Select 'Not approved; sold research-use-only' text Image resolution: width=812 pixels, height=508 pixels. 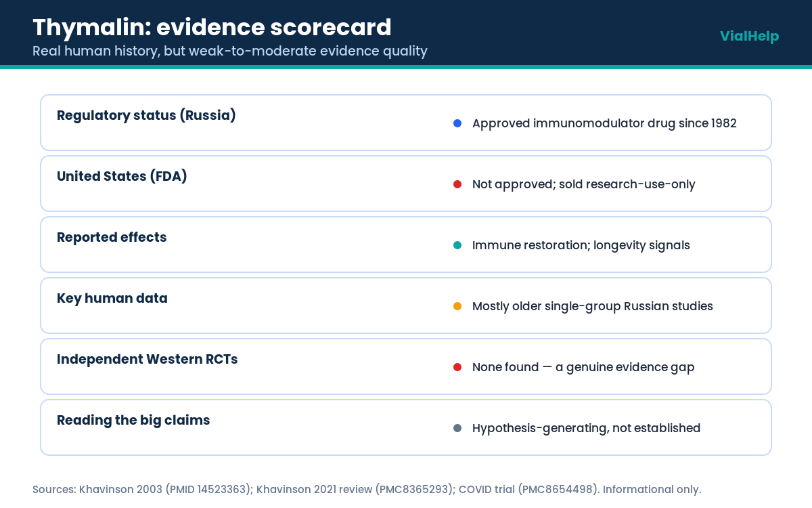point(583,184)
